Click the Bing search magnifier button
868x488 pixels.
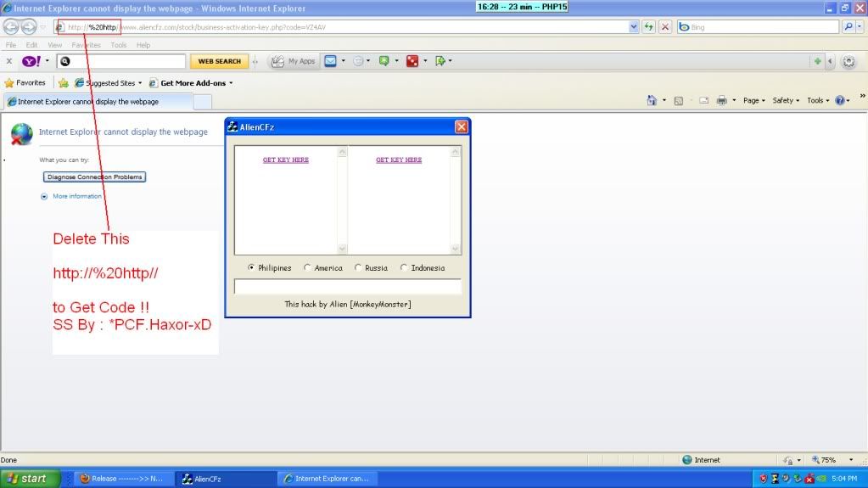848,27
